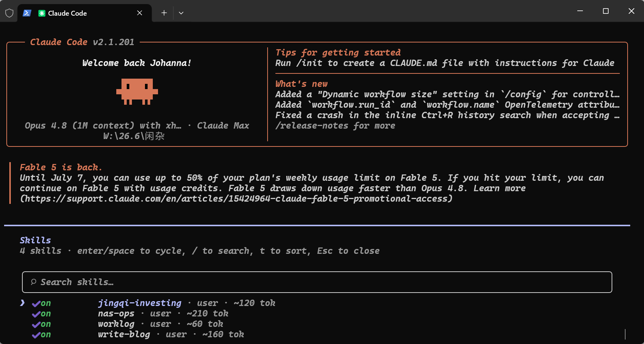This screenshot has height=344, width=644.
Task: Click the 'Opus 4.8 (1M context)' model line
Action: pyautogui.click(x=137, y=126)
